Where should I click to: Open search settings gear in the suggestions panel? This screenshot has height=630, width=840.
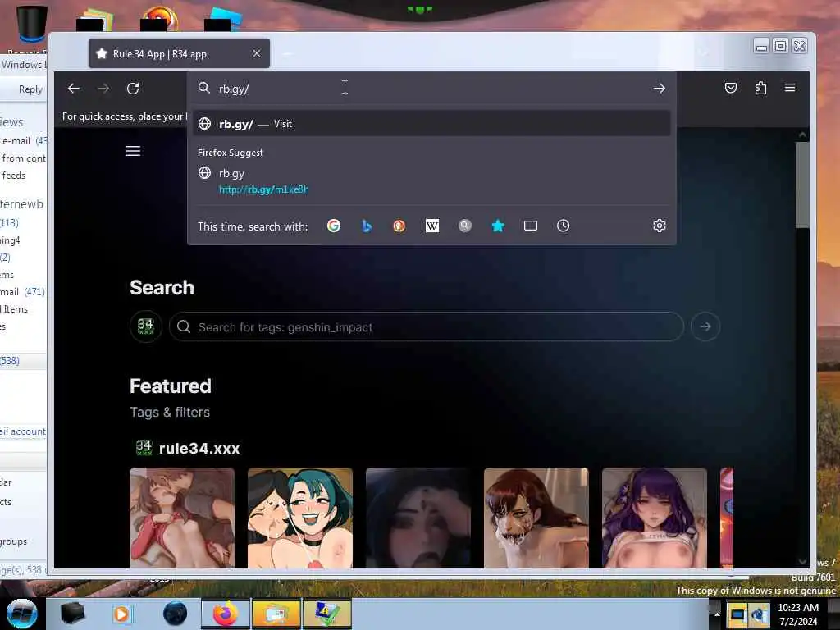(x=660, y=226)
